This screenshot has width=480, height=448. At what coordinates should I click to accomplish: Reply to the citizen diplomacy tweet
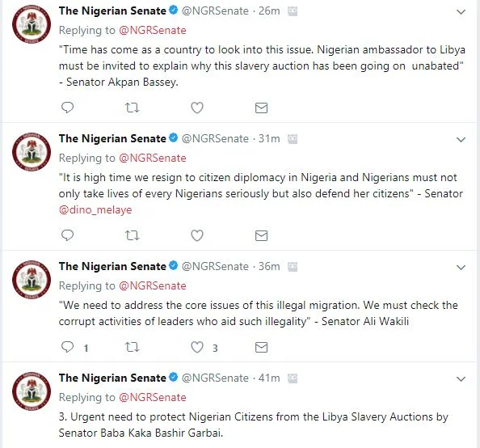[x=67, y=235]
